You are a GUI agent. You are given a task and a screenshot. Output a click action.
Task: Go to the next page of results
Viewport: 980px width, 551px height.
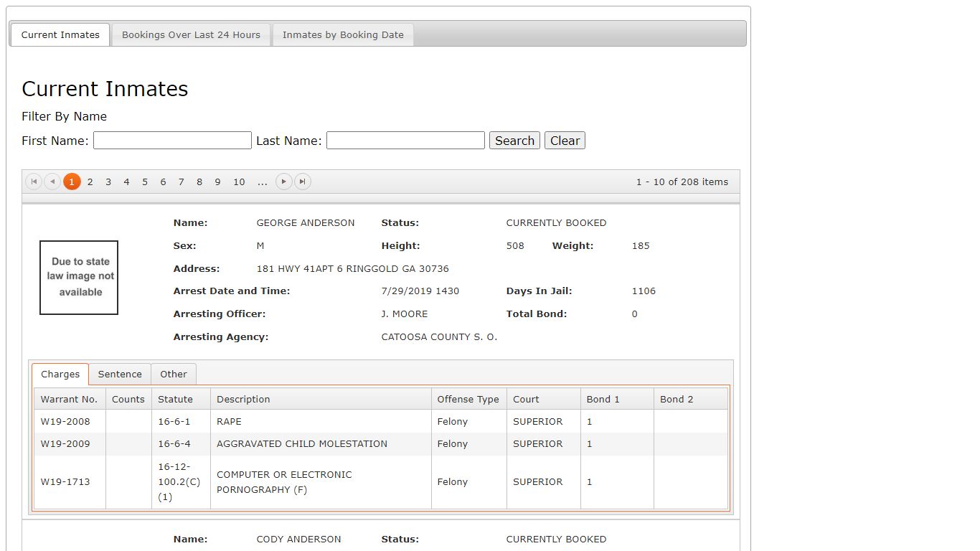[284, 182]
